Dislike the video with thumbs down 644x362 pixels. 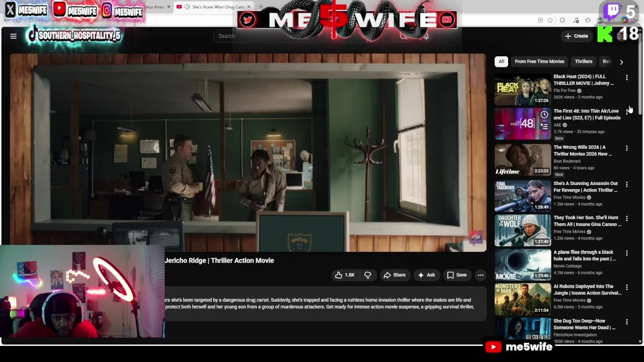(368, 275)
